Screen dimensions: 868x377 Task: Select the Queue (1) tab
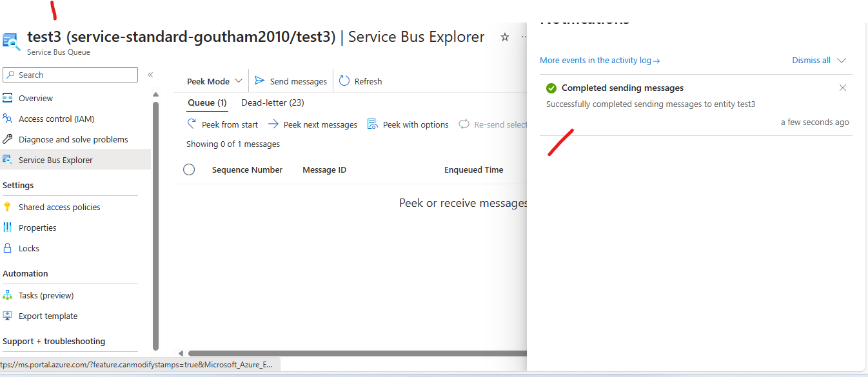(x=206, y=102)
